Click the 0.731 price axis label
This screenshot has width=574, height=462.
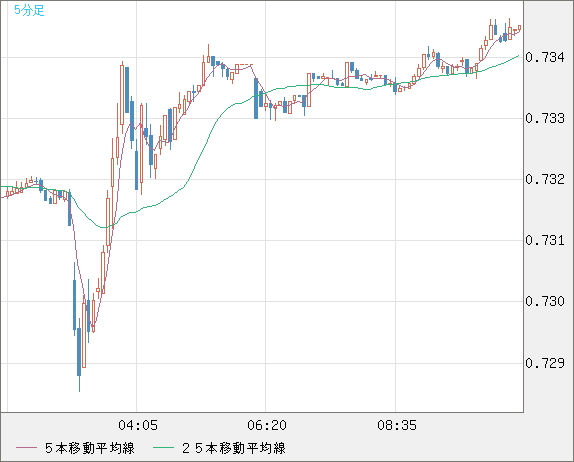pyautogui.click(x=545, y=241)
